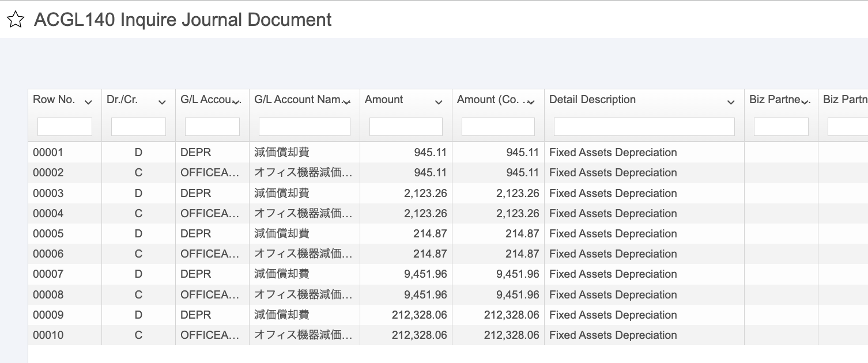The image size is (868, 363).
Task: Open Row No. column dropdown menu
Action: [88, 102]
